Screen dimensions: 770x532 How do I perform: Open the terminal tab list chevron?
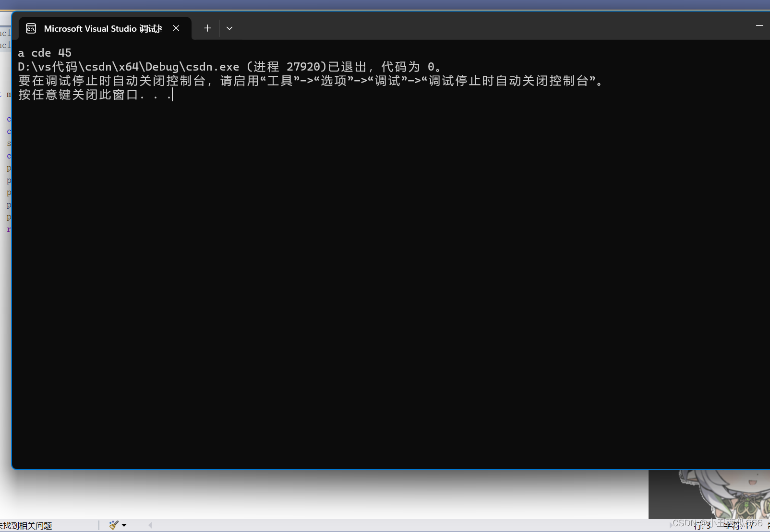click(229, 28)
